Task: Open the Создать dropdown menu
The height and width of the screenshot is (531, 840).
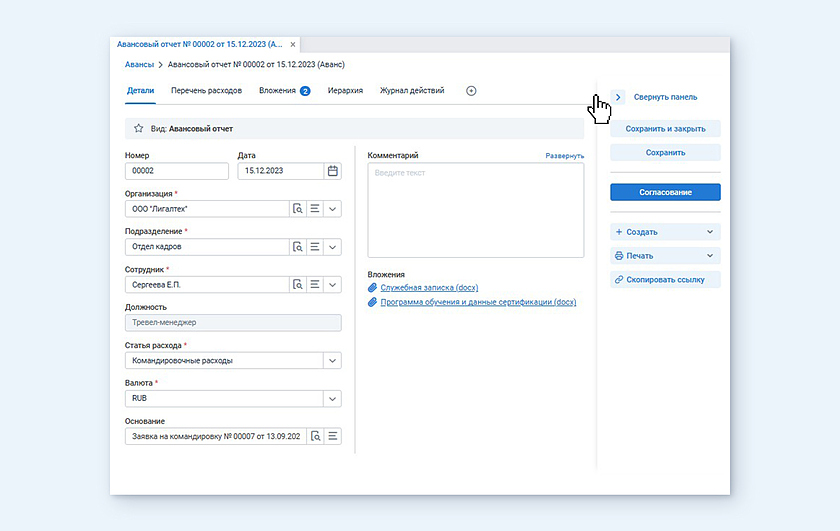Action: click(665, 232)
